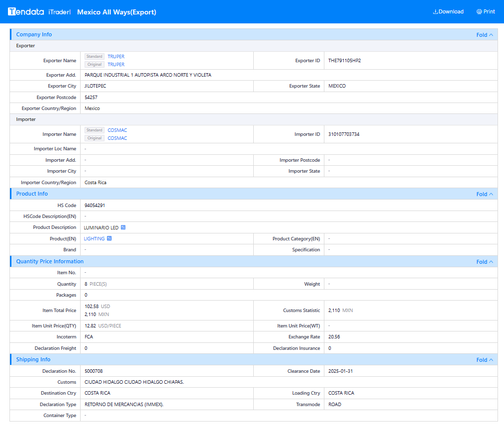Click Exporter ID value THE791105HP2
Viewport: 504px width, 430px height.
345,60
